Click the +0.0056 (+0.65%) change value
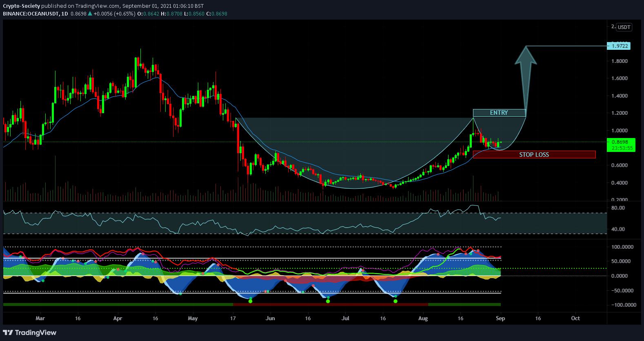The image size is (644, 341). 114,13
